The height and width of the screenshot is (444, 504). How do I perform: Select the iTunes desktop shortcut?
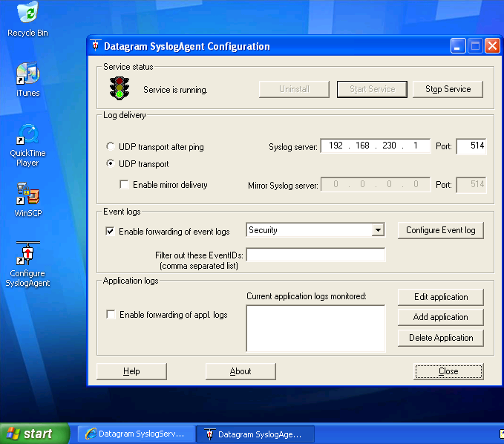tap(28, 79)
